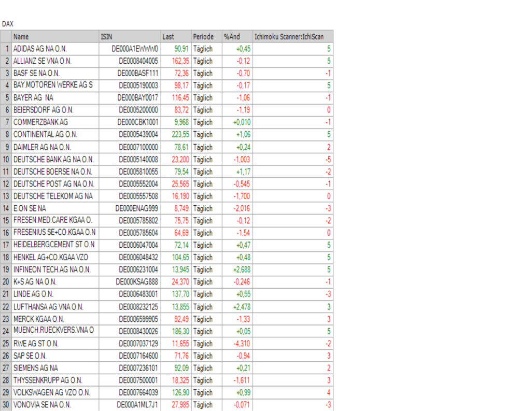The image size is (532, 411).
Task: Click Last price 186,30 cell
Action: [x=176, y=331]
